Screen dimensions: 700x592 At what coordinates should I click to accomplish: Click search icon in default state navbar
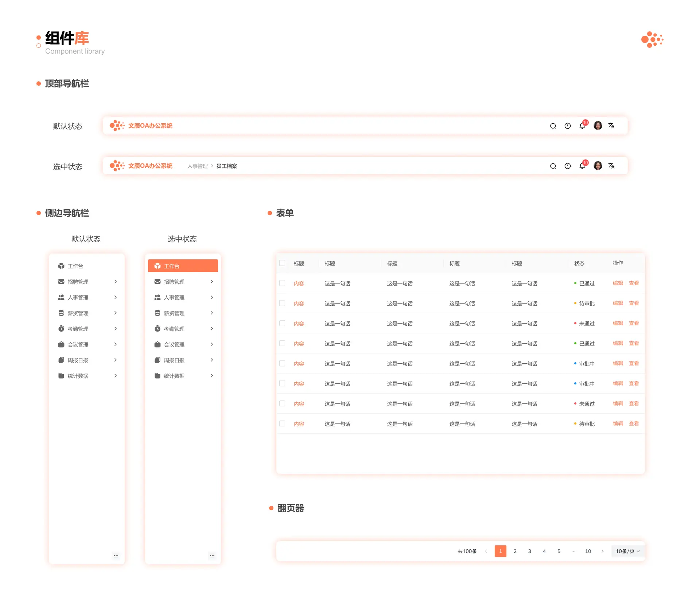click(x=553, y=126)
